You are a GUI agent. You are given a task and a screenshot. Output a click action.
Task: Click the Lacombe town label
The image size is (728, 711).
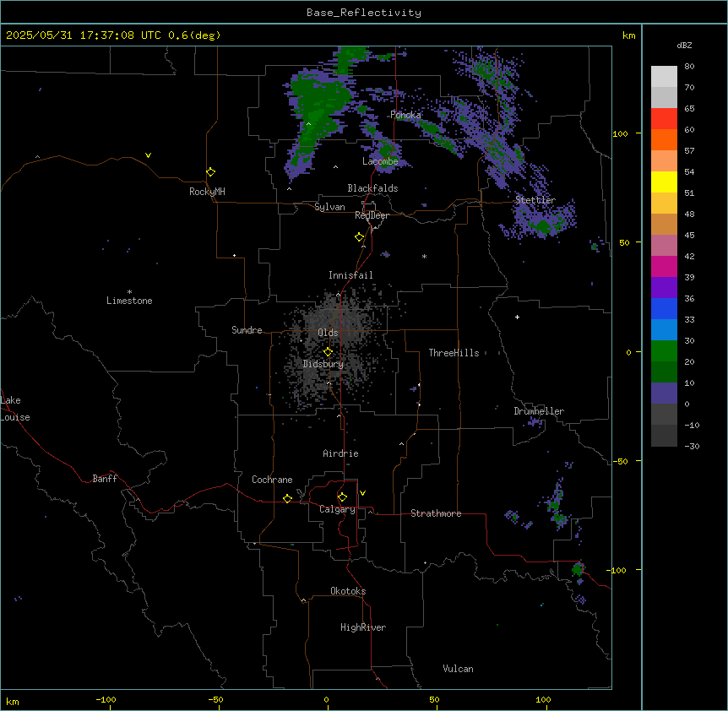(380, 161)
